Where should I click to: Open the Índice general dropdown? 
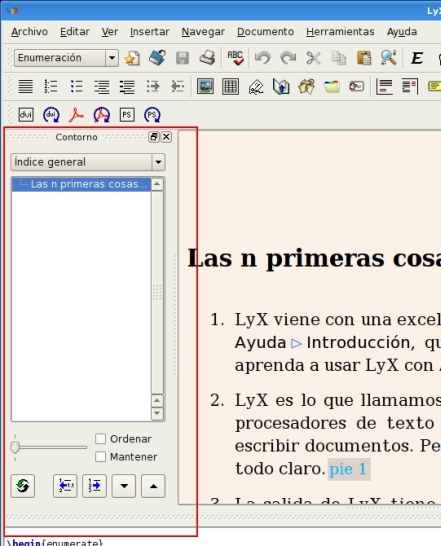click(x=88, y=162)
